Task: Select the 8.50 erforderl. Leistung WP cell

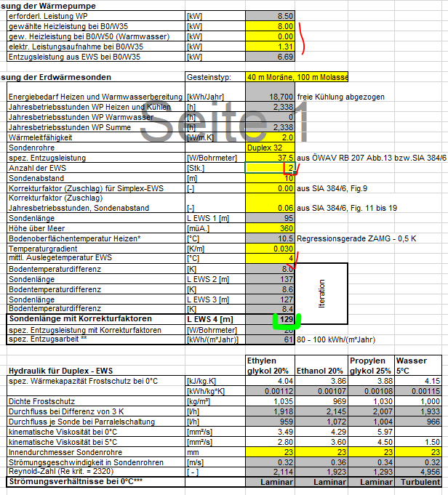Action: [x=270, y=16]
